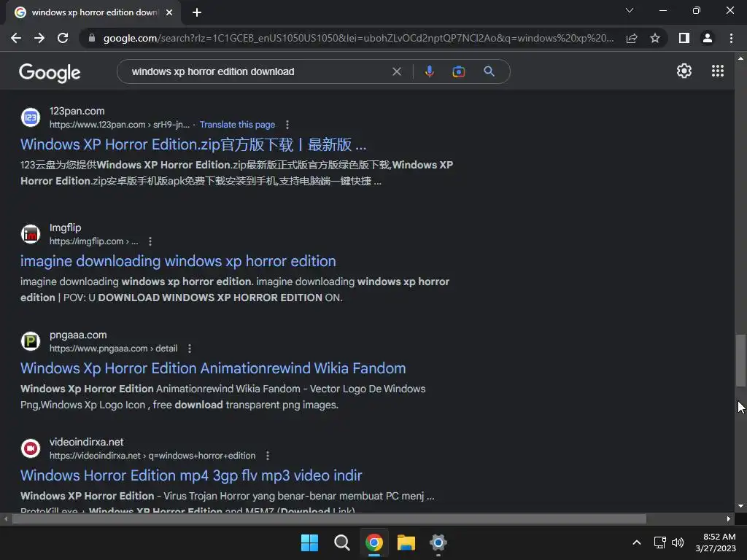
Task: Go forward to next page
Action: 39,38
